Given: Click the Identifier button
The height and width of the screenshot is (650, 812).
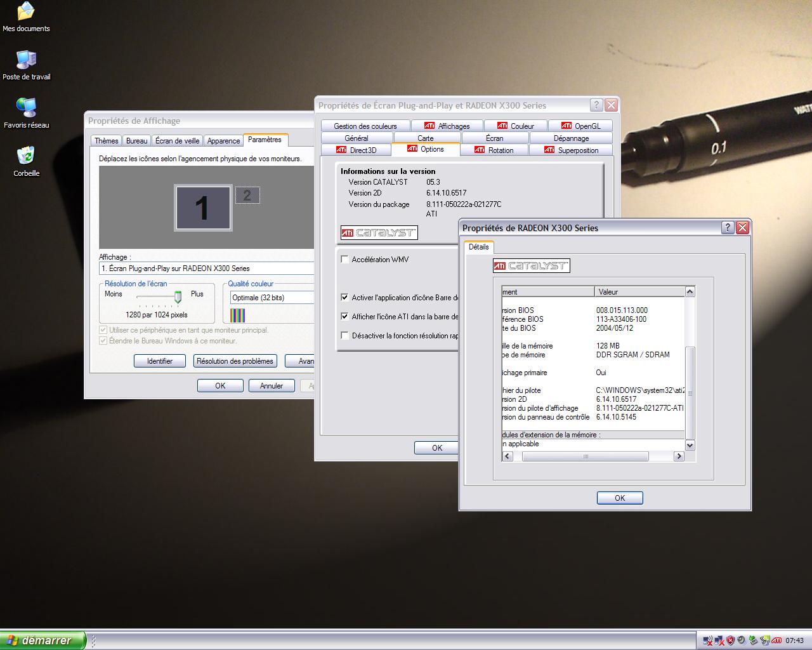Looking at the screenshot, I should tap(159, 361).
